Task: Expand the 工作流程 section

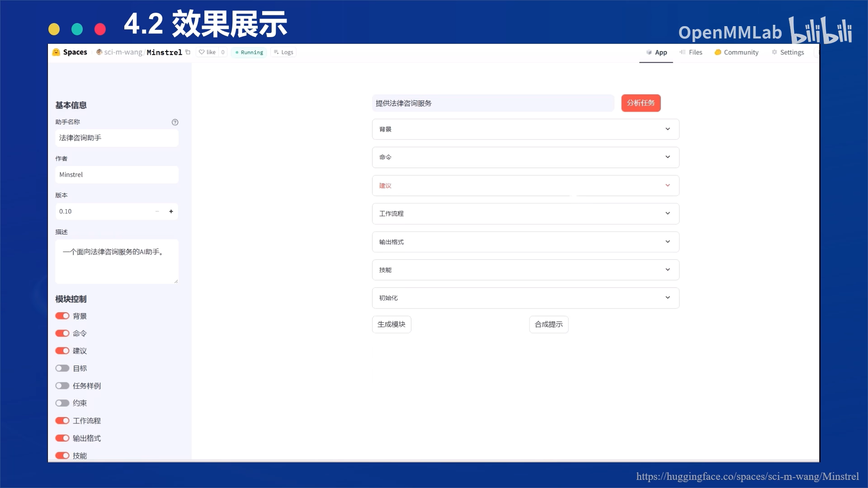Action: tap(525, 214)
